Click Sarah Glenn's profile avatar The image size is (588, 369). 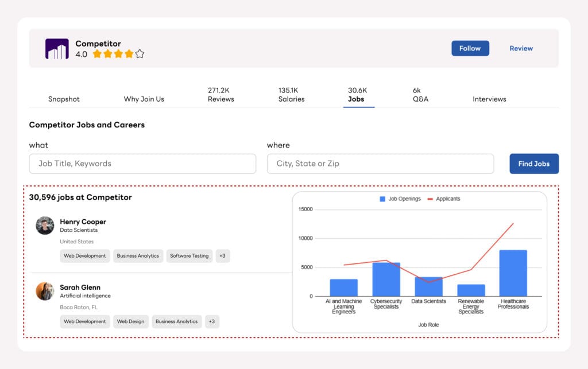tap(45, 290)
